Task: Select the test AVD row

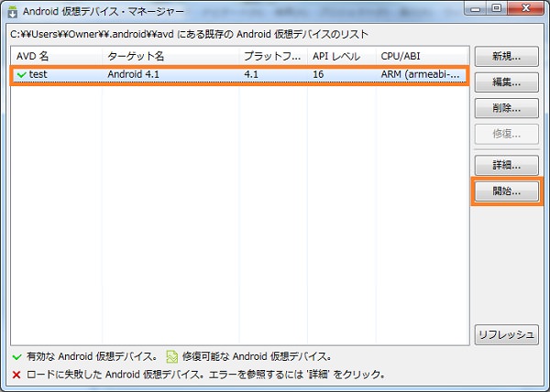Action: click(239, 75)
